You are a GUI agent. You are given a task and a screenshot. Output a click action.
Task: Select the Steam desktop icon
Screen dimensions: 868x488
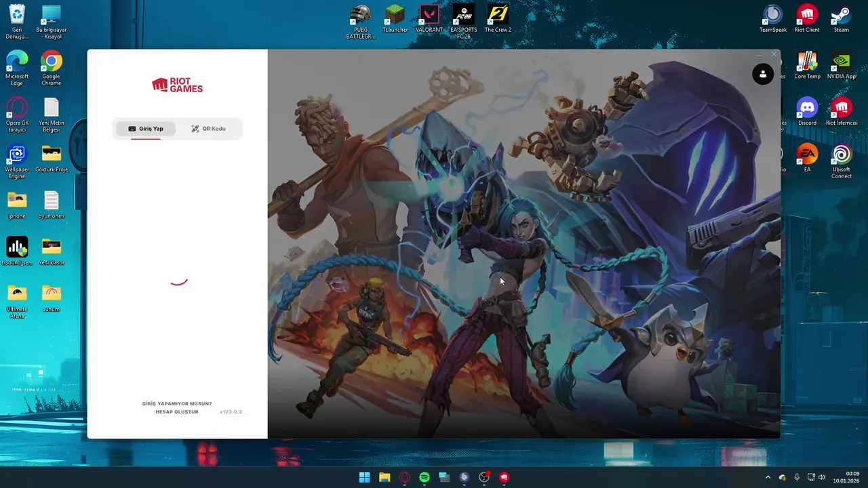pos(842,19)
